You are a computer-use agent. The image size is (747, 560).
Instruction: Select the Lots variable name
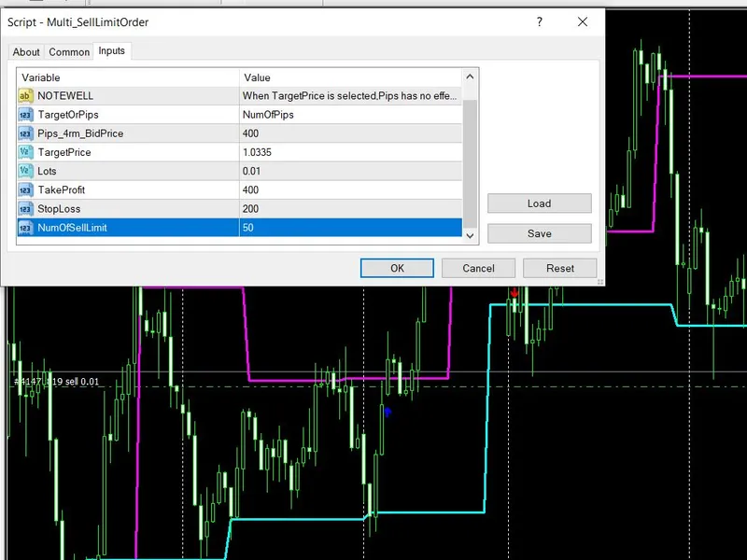pos(47,171)
